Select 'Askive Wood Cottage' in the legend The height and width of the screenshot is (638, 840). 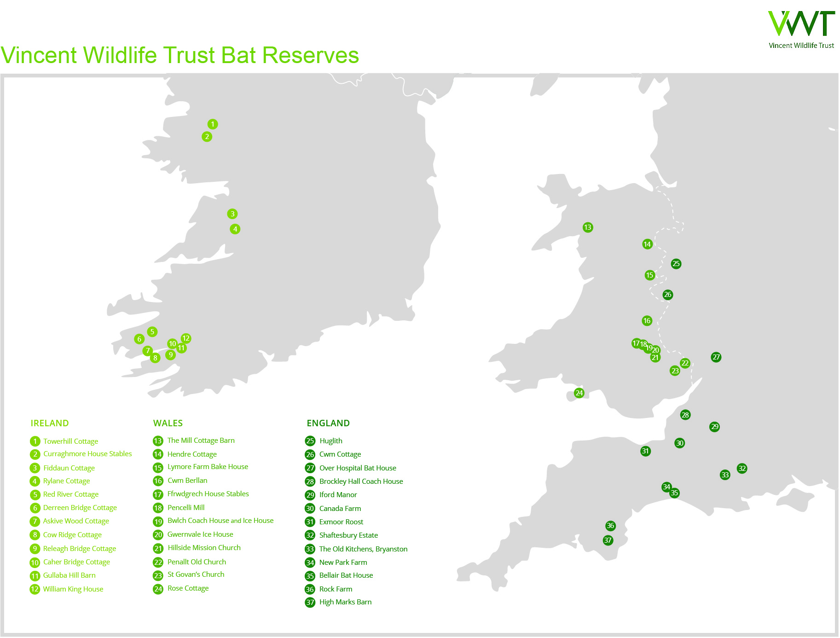(x=76, y=521)
